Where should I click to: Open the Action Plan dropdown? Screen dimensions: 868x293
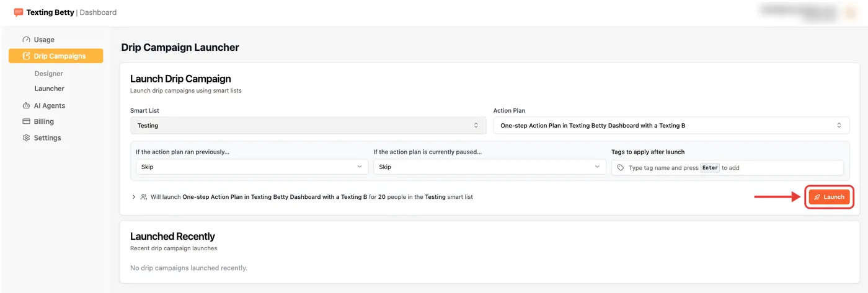coord(671,125)
